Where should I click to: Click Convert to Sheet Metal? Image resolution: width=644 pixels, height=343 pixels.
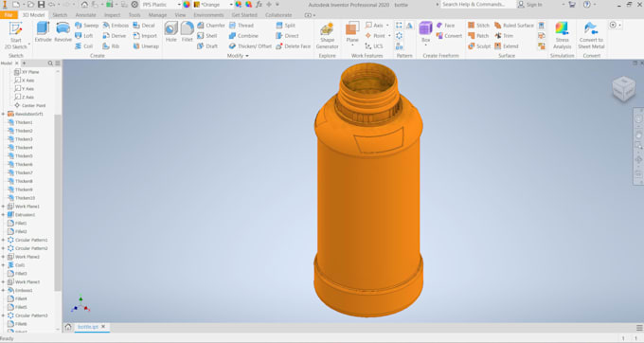591,36
